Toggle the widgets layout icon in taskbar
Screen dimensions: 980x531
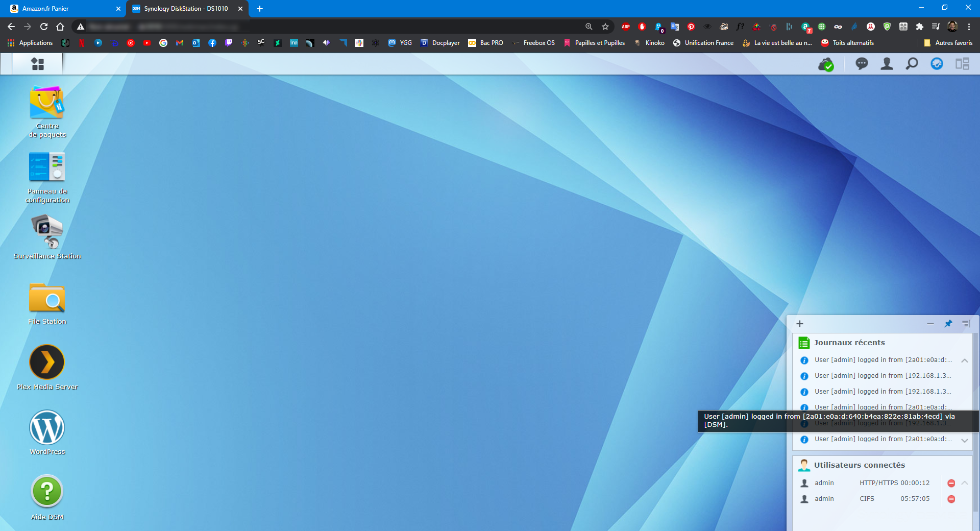tap(962, 64)
